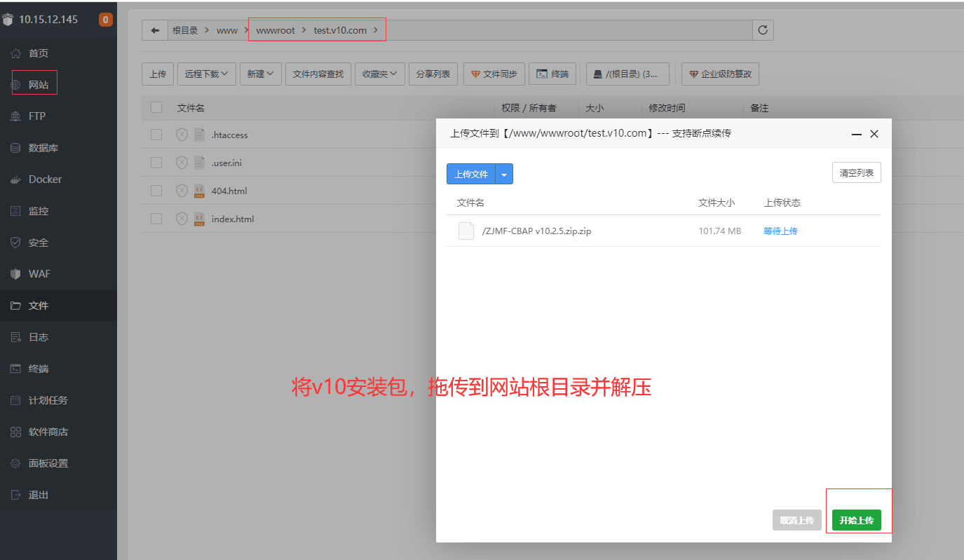
Task: Open the 网站 globe icon in sidebar
Action: coord(16,85)
